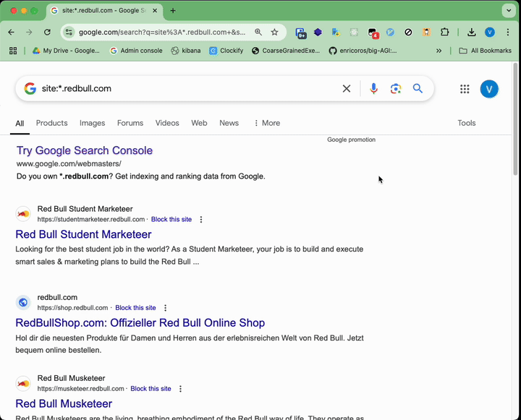Open a new browser tab

pos(173,11)
